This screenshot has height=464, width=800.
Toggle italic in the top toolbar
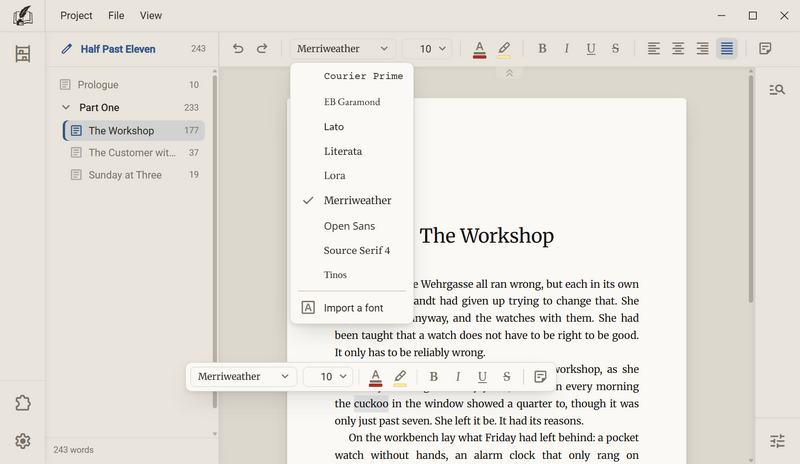point(566,48)
